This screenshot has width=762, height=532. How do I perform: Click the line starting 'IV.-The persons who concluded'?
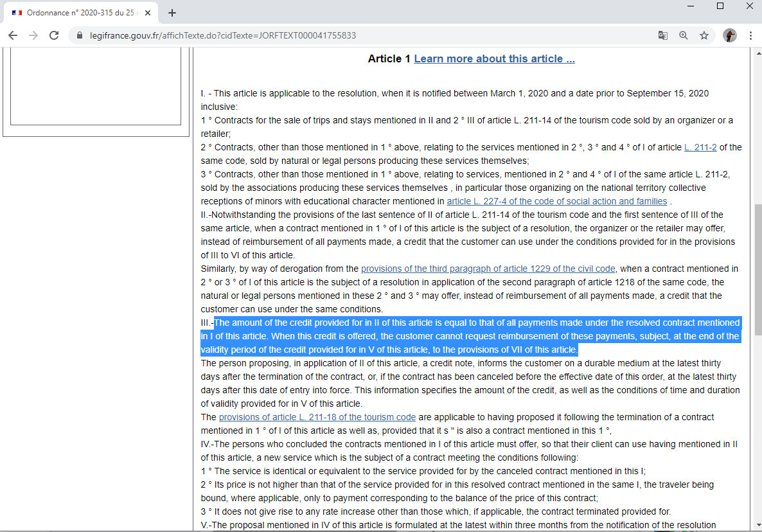pyautogui.click(x=469, y=444)
